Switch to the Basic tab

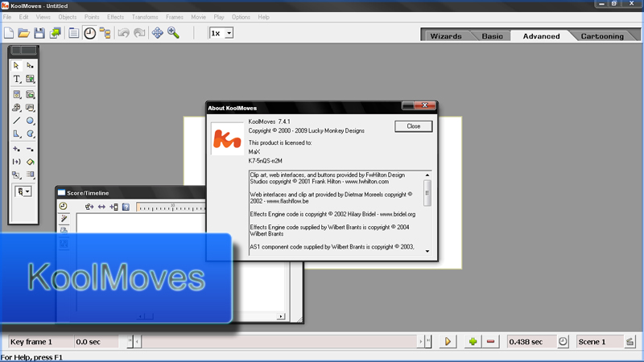pos(492,36)
